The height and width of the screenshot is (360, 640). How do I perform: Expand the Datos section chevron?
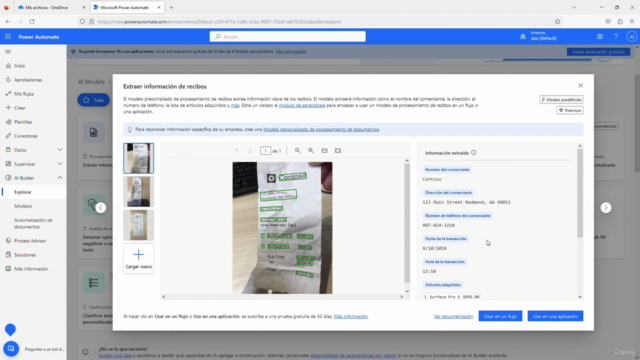[60, 150]
